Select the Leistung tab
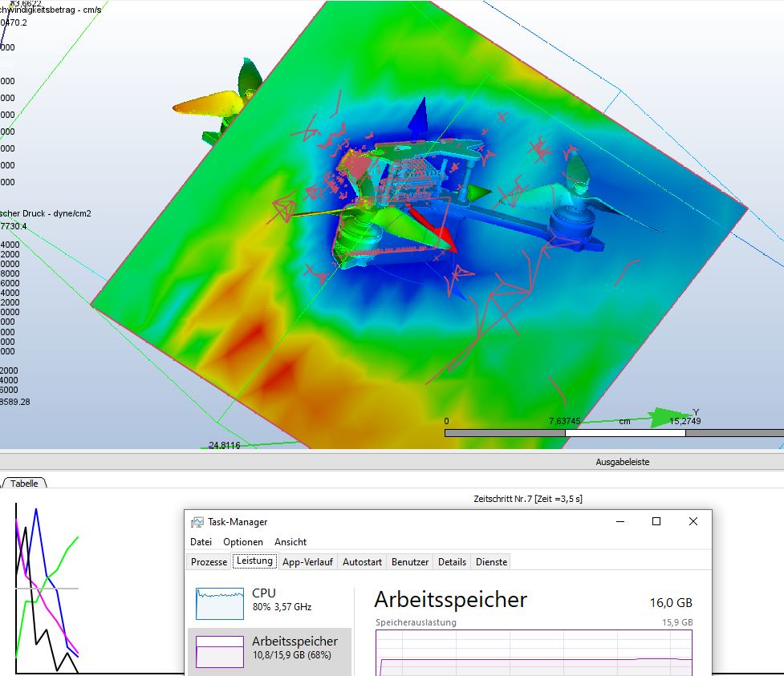This screenshot has width=784, height=676. [254, 561]
